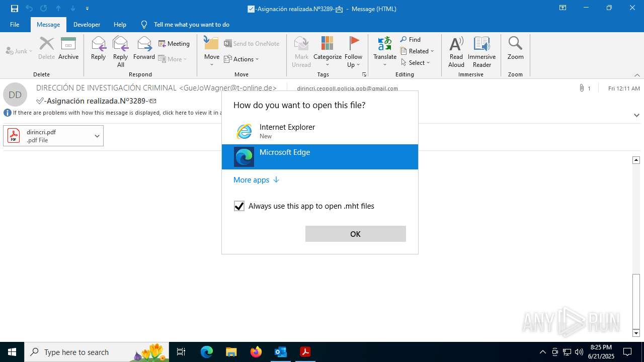
Task: Click the vertical scrollbar thumb
Action: click(636, 301)
